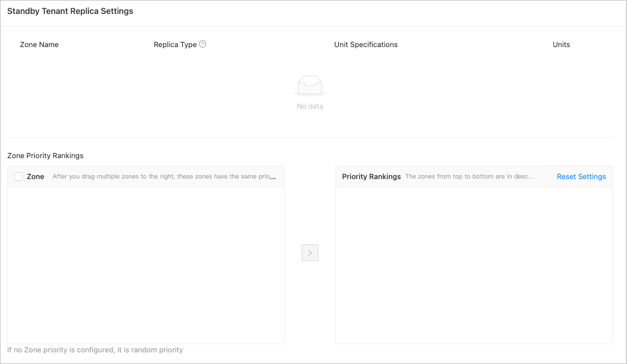Viewport: 627px width, 364px height.
Task: Click Reset Settings link
Action: tap(581, 177)
